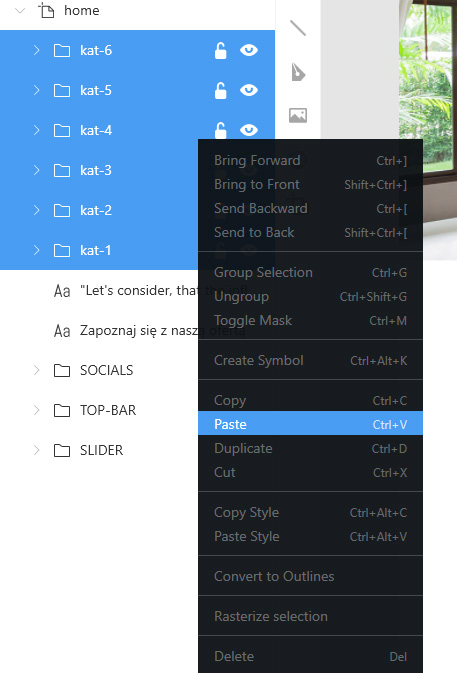
Task: Click Rasterize selection
Action: click(x=310, y=616)
